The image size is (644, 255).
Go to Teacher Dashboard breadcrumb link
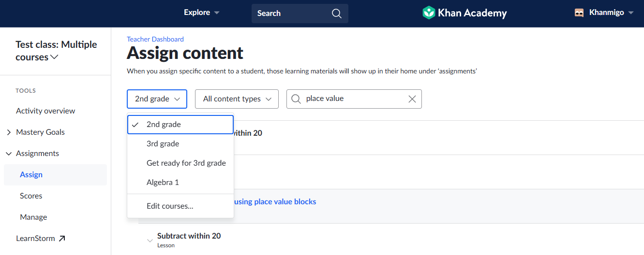(155, 39)
